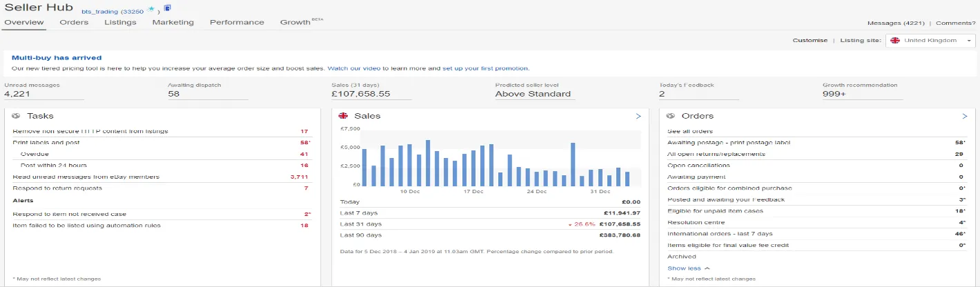Select the Performance tab
The image size is (980, 287).
click(237, 22)
